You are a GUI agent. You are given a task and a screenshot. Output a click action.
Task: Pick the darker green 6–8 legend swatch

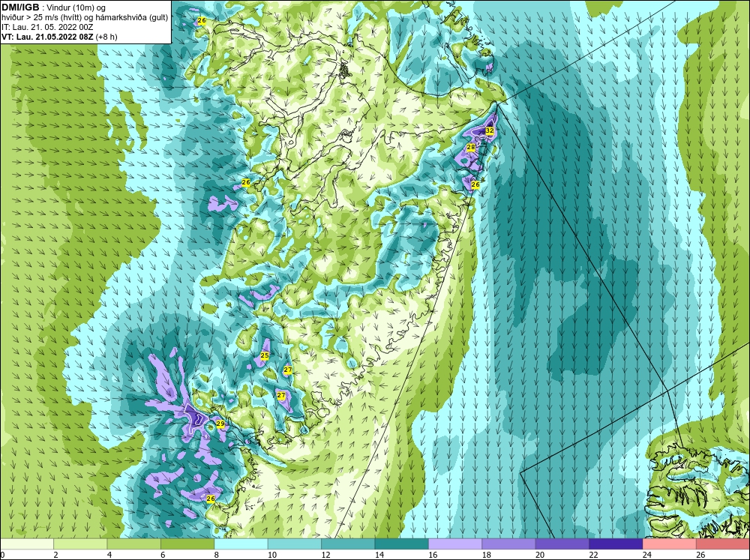pos(187,544)
